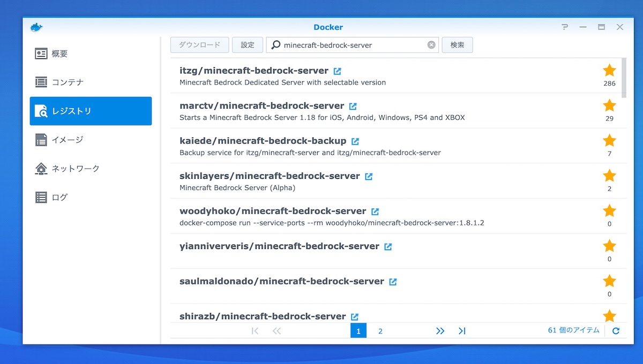
Task: Open the help question mark icon
Action: coord(564,27)
